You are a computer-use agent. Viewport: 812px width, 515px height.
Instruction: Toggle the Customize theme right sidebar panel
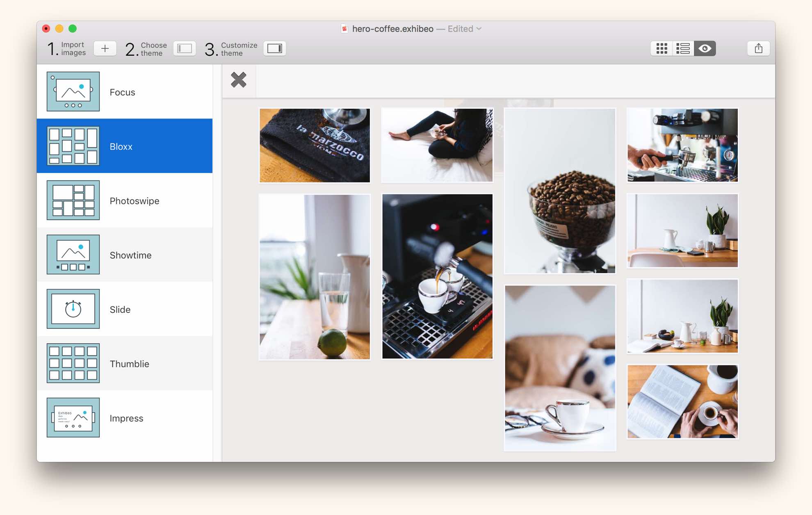274,48
